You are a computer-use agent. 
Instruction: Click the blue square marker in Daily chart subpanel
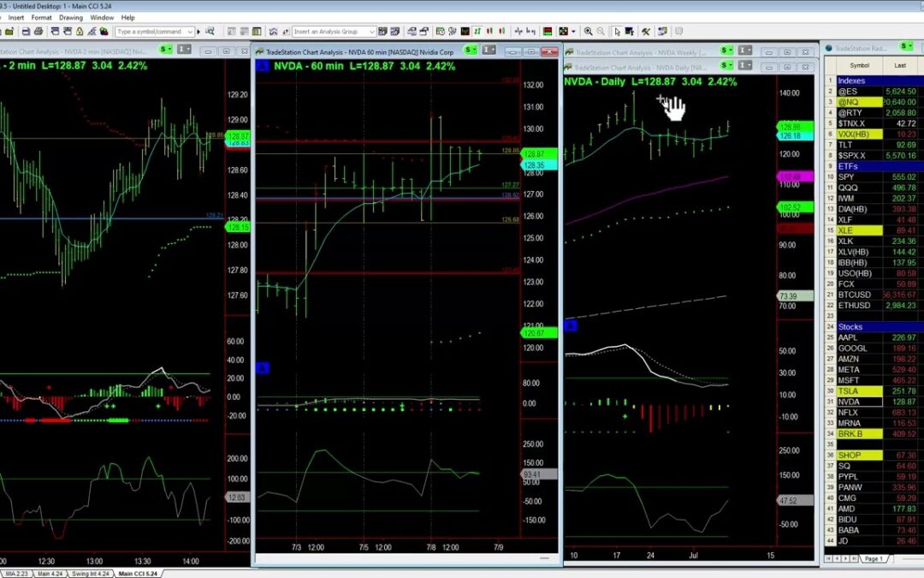tap(571, 325)
